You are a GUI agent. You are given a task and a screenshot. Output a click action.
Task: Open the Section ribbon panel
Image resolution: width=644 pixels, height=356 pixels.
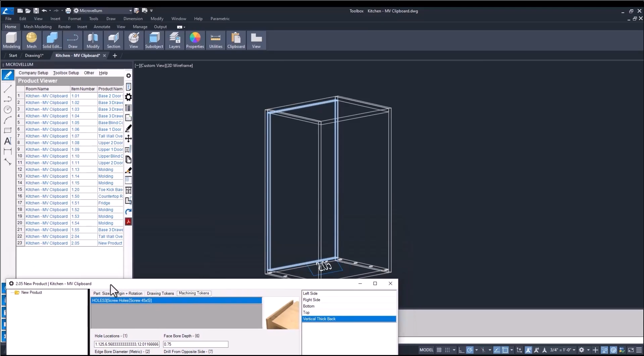click(x=113, y=41)
